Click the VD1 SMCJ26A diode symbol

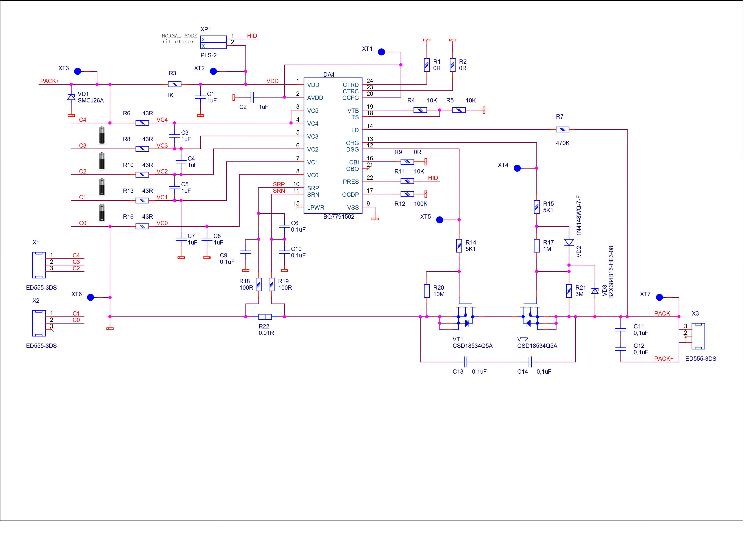pos(71,97)
